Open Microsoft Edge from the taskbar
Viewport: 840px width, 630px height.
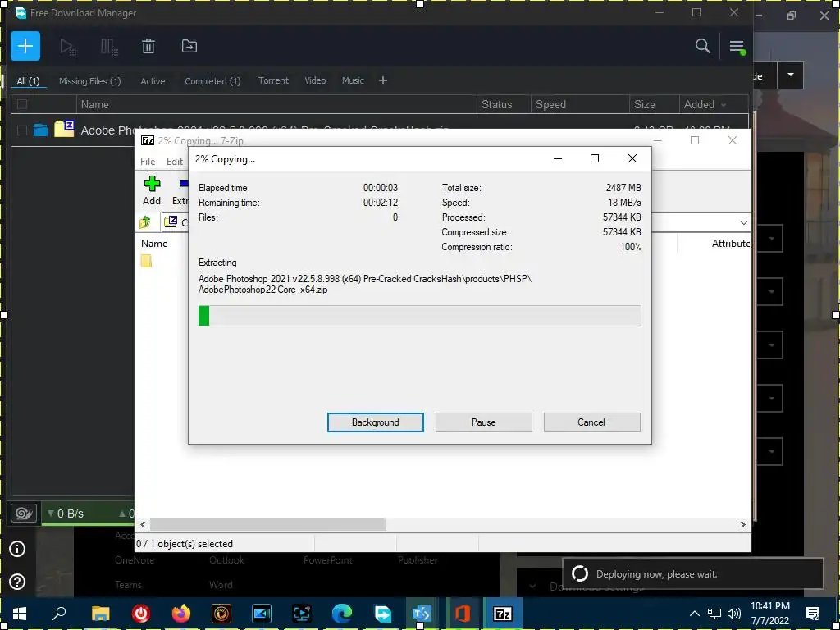(342, 614)
